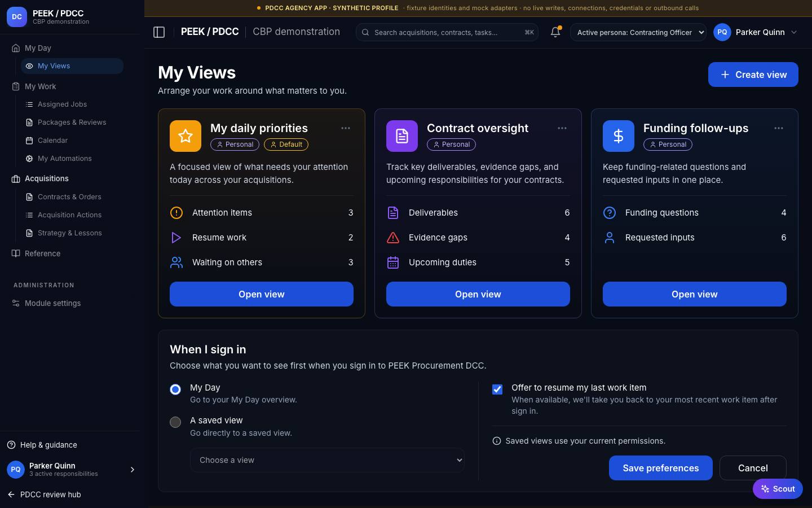
Task: Click the Upcoming duties calendar icon
Action: 393,262
